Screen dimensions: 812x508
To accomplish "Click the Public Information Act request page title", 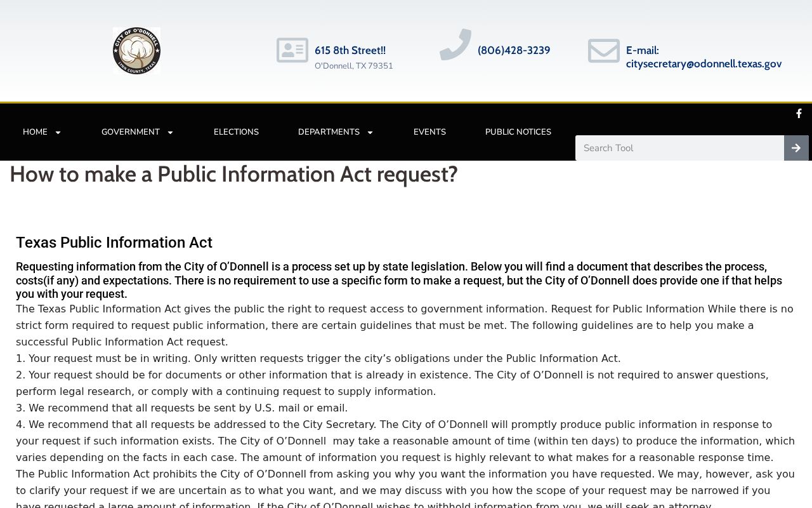I will coord(233,174).
